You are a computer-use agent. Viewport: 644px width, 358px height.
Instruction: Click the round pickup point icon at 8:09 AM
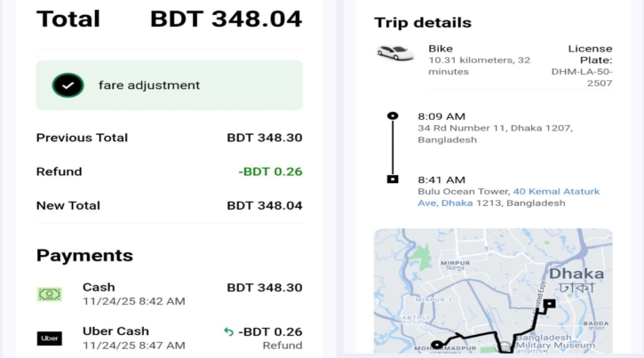[393, 116]
